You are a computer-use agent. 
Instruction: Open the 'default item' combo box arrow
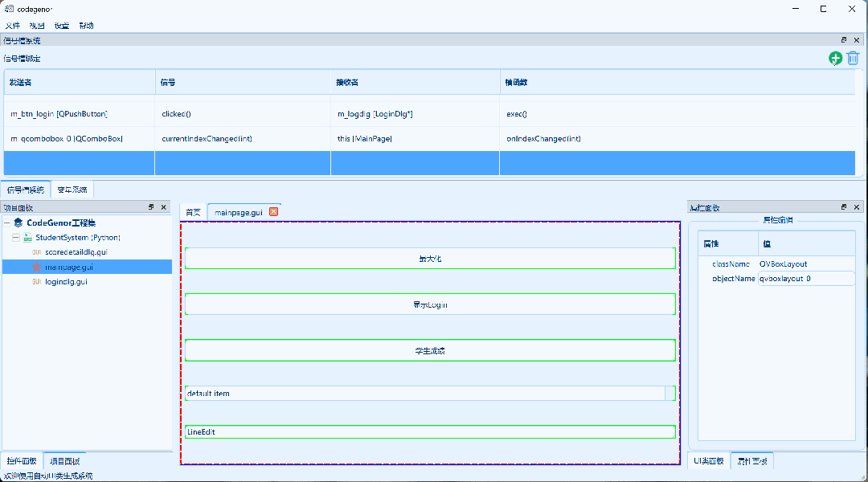pyautogui.click(x=669, y=394)
